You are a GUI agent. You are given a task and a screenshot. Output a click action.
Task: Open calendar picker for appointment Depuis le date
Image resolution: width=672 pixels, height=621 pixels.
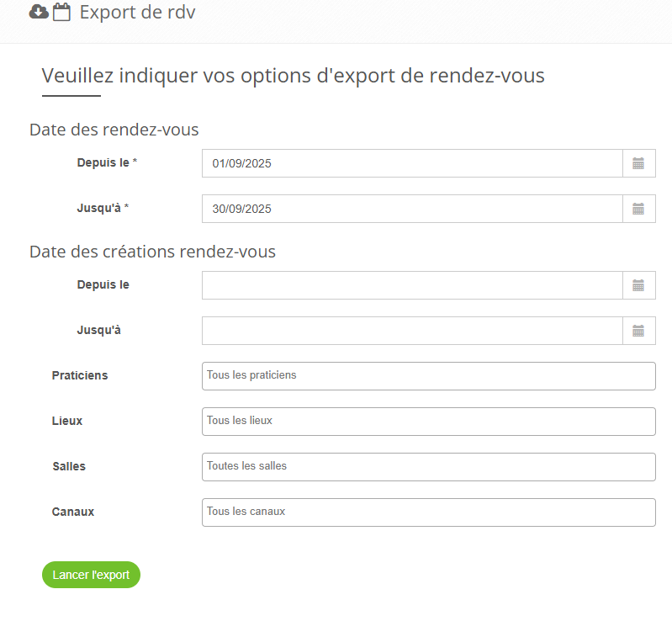pyautogui.click(x=638, y=163)
